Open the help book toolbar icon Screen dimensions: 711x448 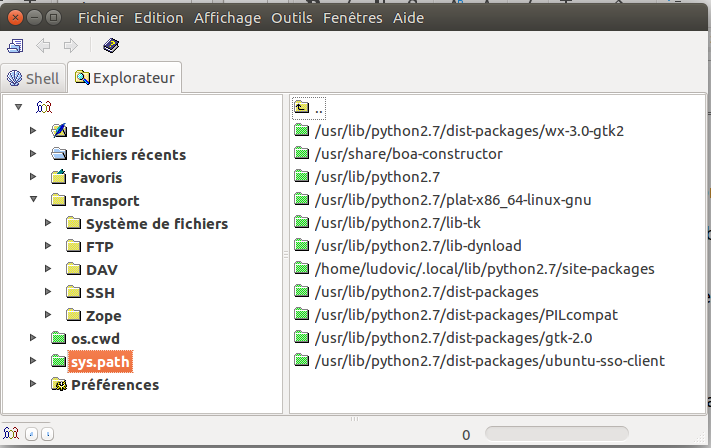[110, 45]
